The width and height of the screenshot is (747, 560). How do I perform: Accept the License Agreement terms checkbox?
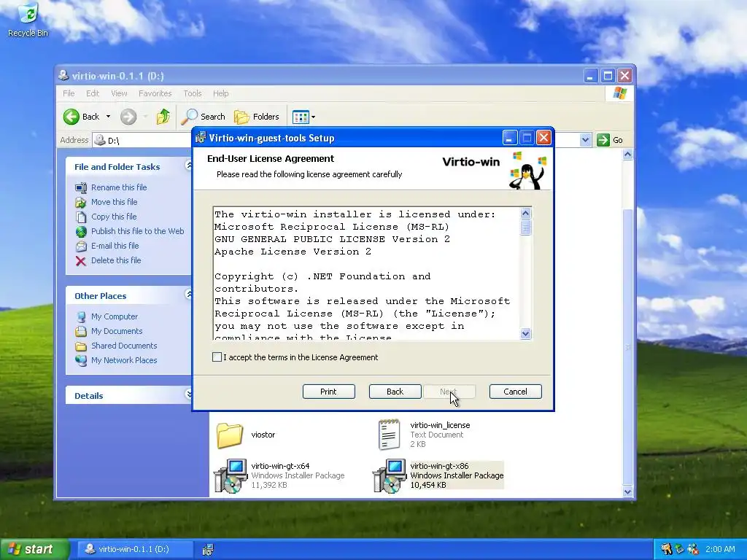[x=217, y=357]
